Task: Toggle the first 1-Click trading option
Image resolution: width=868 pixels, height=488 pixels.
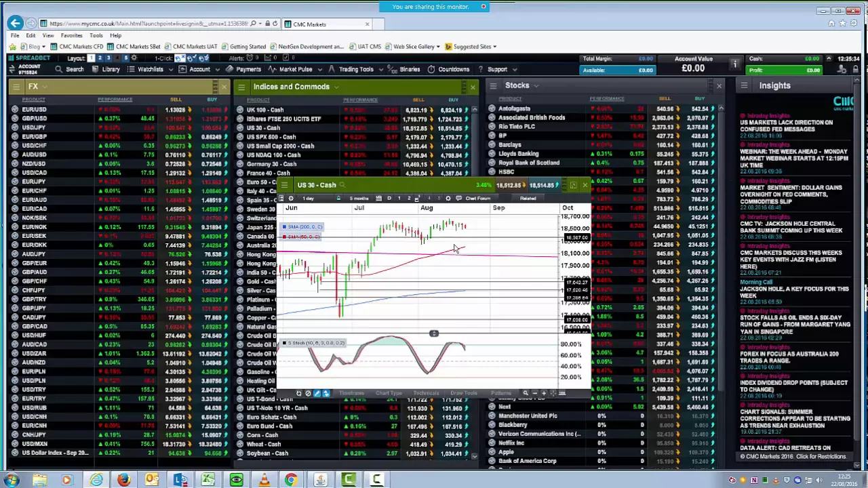Action: (x=180, y=58)
